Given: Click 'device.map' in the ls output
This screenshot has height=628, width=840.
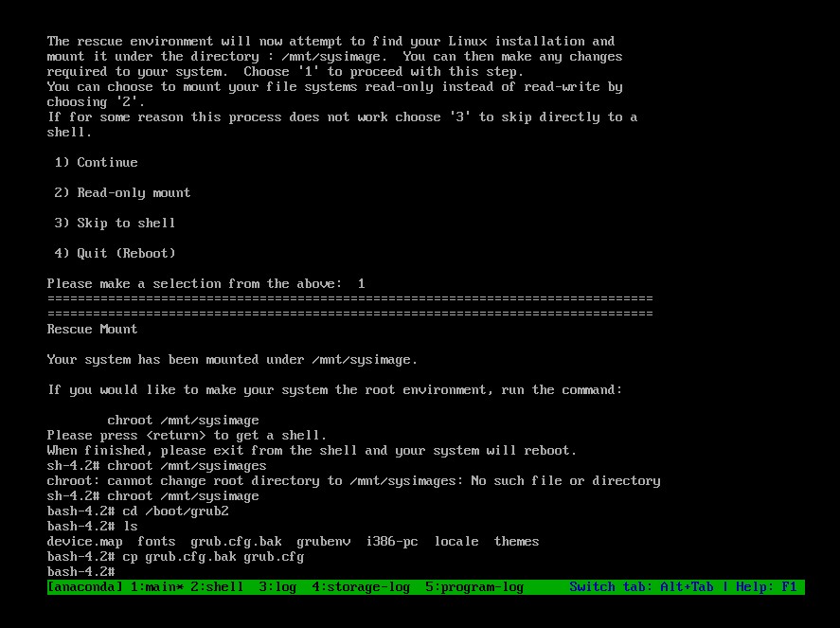Looking at the screenshot, I should [84, 541].
